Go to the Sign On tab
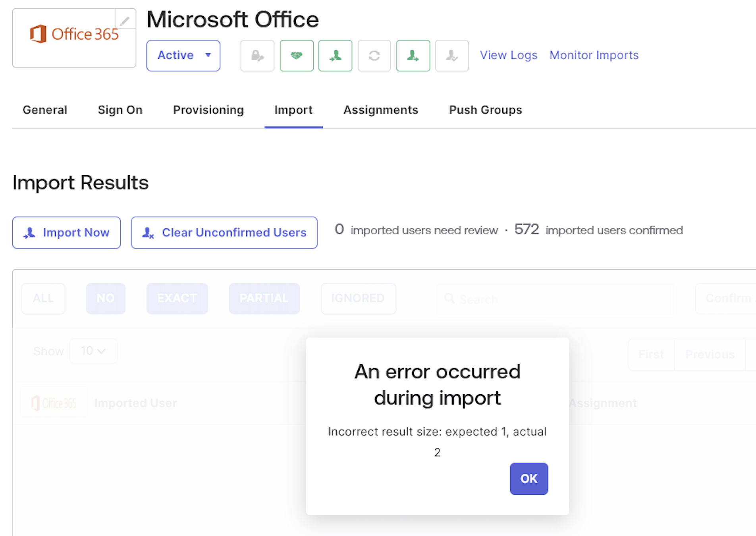This screenshot has height=536, width=756. 120,110
